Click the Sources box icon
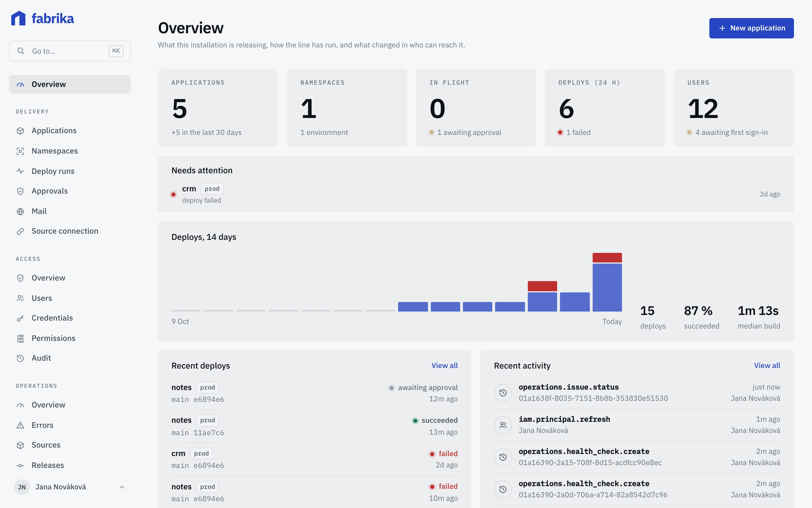The image size is (812, 508). tap(21, 445)
